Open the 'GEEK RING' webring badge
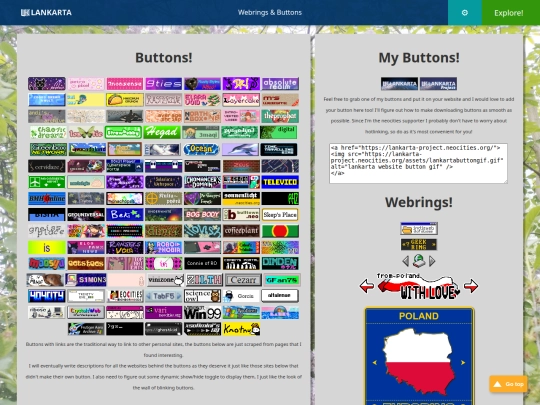Screen dimensions: 540x405 point(419,245)
